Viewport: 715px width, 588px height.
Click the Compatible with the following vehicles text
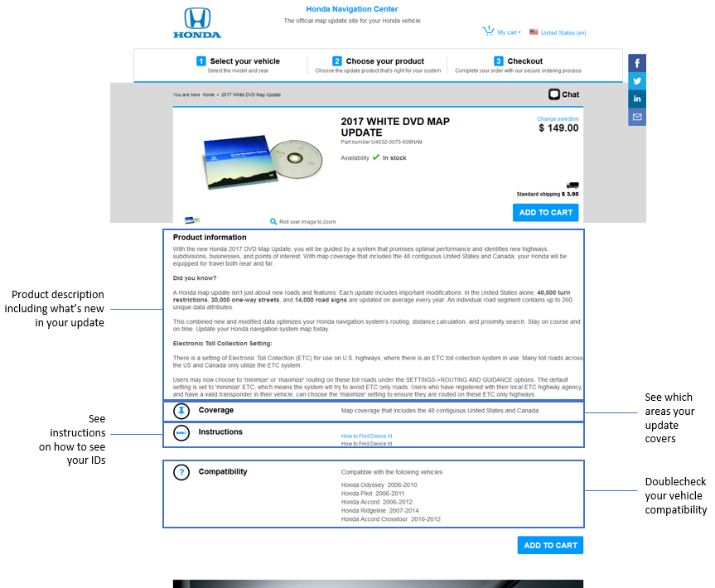click(392, 472)
